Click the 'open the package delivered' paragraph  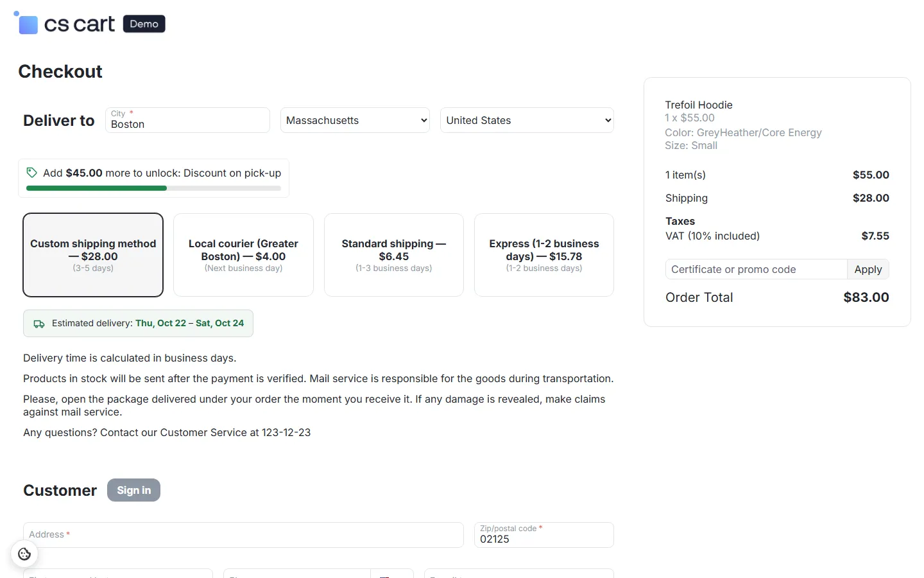point(314,405)
